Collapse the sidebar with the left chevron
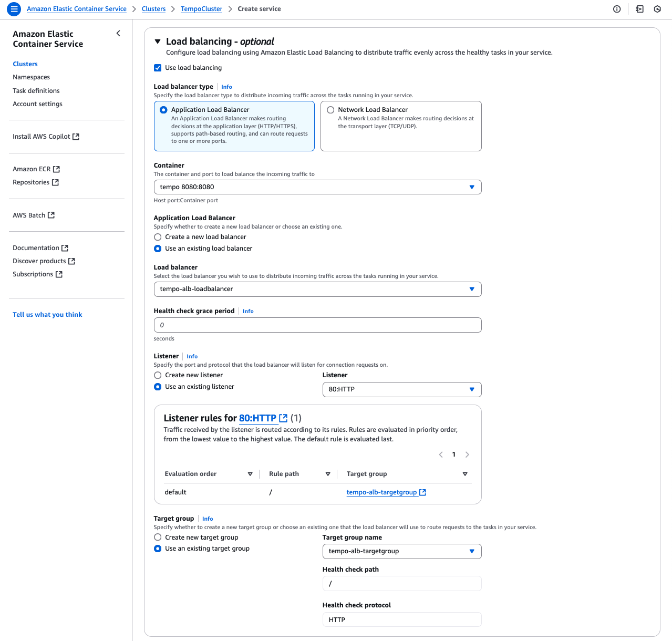The width and height of the screenshot is (672, 641). tap(118, 33)
